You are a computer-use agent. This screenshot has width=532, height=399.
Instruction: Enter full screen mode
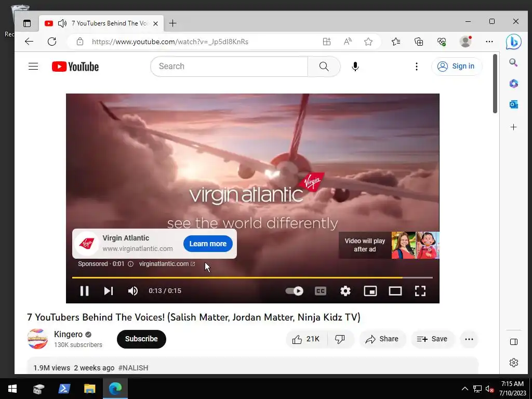coord(420,291)
